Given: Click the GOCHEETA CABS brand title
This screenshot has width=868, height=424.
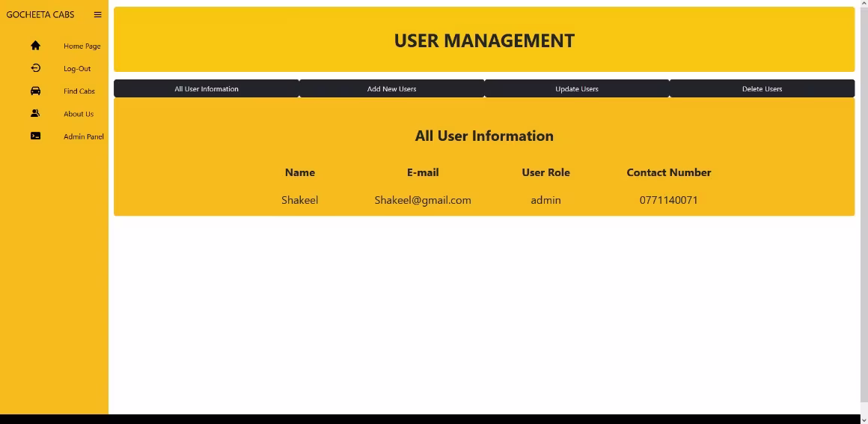Looking at the screenshot, I should (40, 14).
